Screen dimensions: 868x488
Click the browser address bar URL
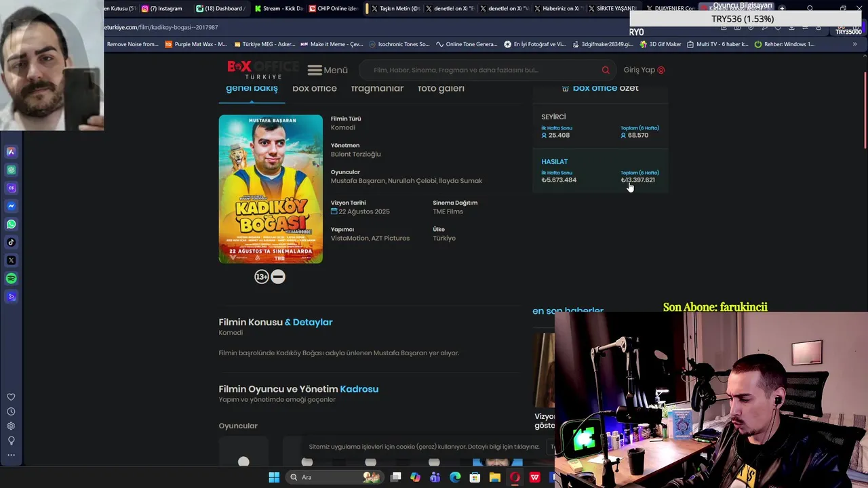point(161,27)
